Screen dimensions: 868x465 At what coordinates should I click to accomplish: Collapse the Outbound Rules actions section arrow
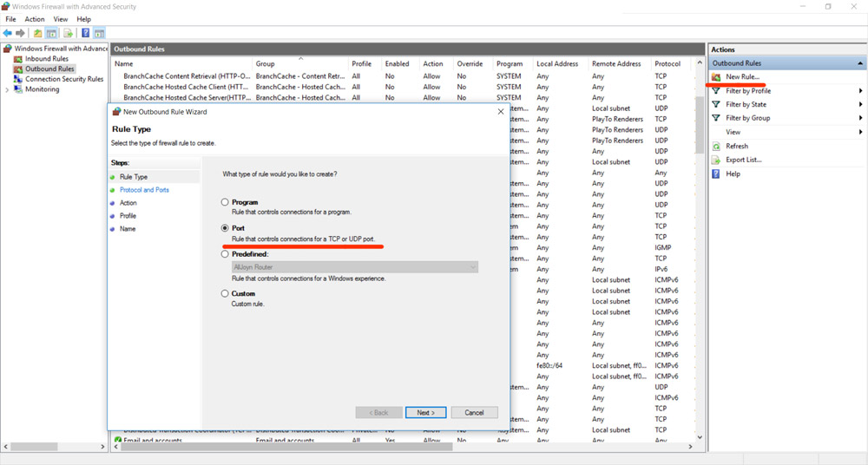pos(860,63)
